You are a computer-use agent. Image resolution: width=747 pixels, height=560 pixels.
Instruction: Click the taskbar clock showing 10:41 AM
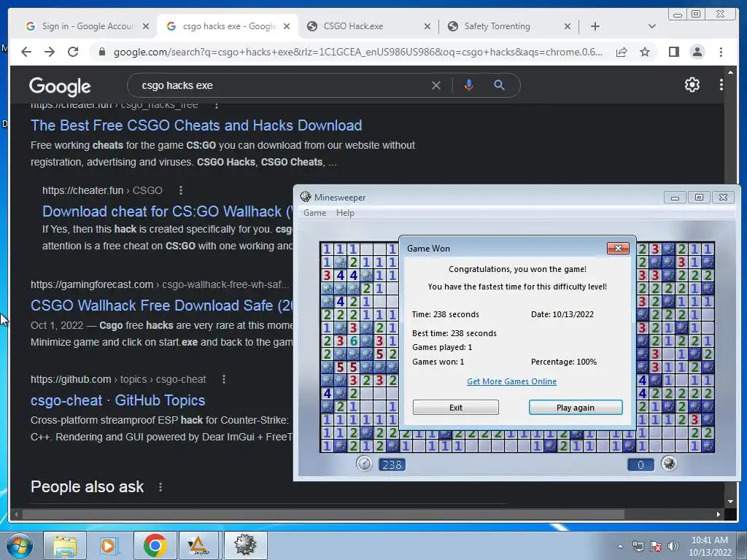[710, 546]
